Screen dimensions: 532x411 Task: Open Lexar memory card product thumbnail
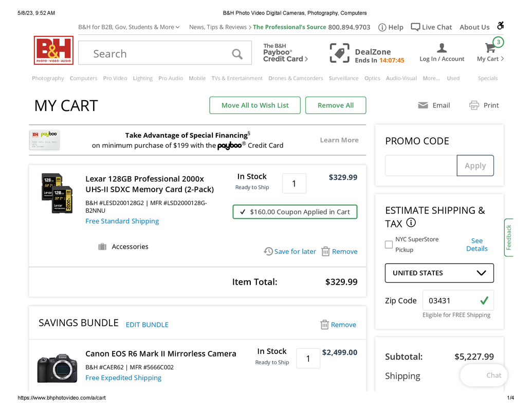(57, 193)
